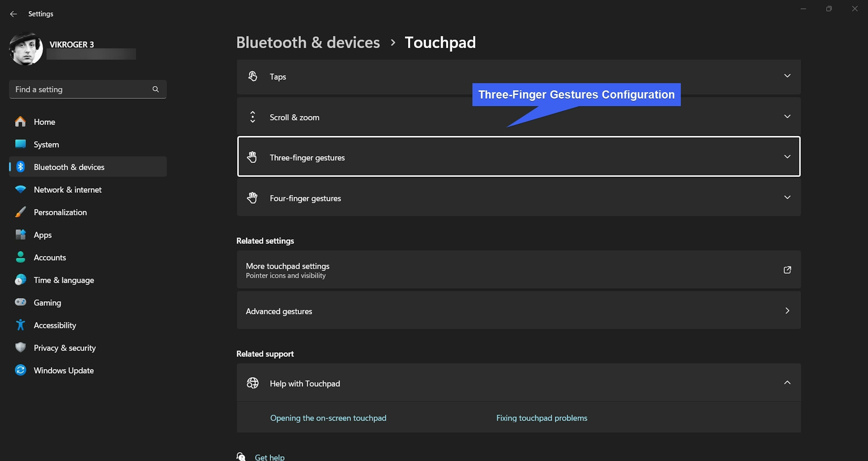The image size is (868, 461).
Task: Open Fixing touchpad problems link
Action: [542, 418]
